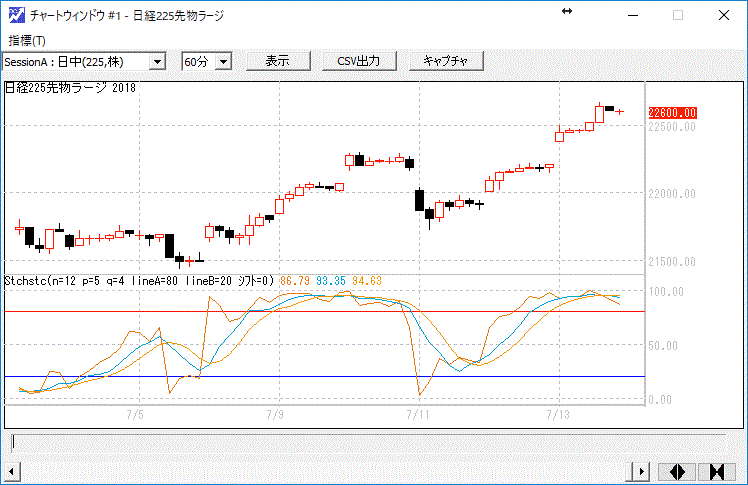This screenshot has width=748, height=485.
Task: Click the 100.00 oscillator axis label
Action: pos(666,292)
